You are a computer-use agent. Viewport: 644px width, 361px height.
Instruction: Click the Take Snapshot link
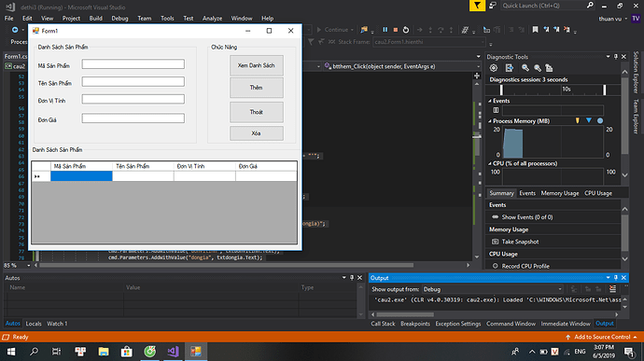tap(520, 242)
